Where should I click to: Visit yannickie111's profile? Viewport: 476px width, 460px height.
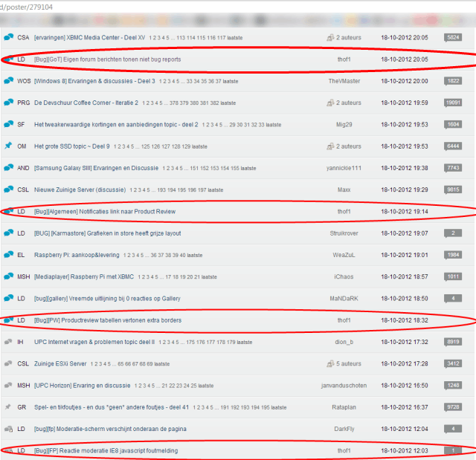[x=344, y=168]
